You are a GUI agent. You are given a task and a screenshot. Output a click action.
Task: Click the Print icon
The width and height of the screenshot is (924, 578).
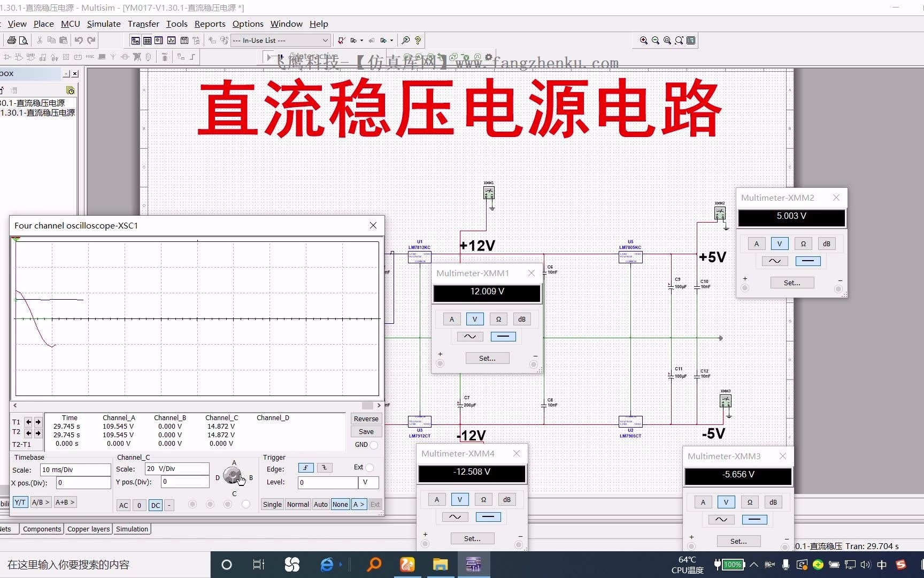pos(11,40)
